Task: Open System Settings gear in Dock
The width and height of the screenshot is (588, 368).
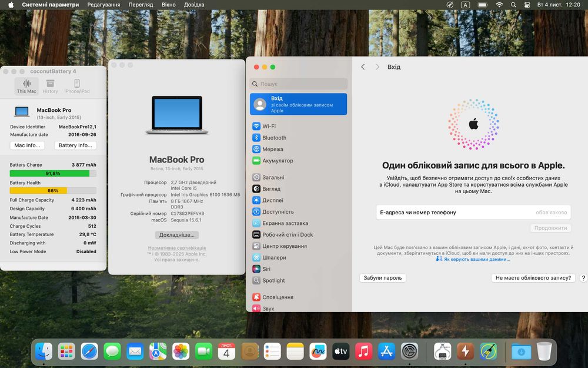Action: point(409,352)
